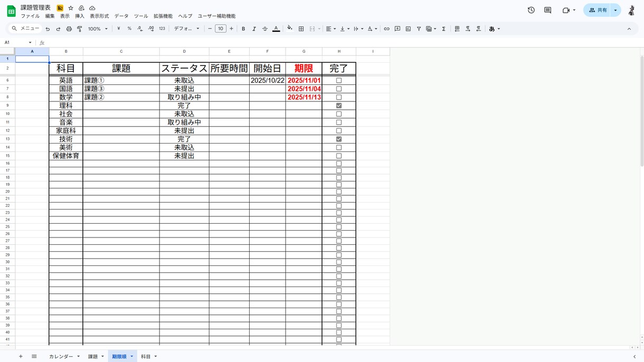This screenshot has width=644, height=362.
Task: Open the font family dropdown
Action: click(x=187, y=29)
